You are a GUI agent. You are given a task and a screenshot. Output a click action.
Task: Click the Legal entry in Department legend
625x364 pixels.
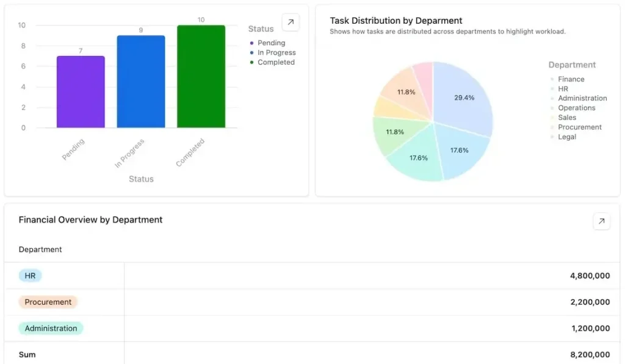tap(567, 137)
